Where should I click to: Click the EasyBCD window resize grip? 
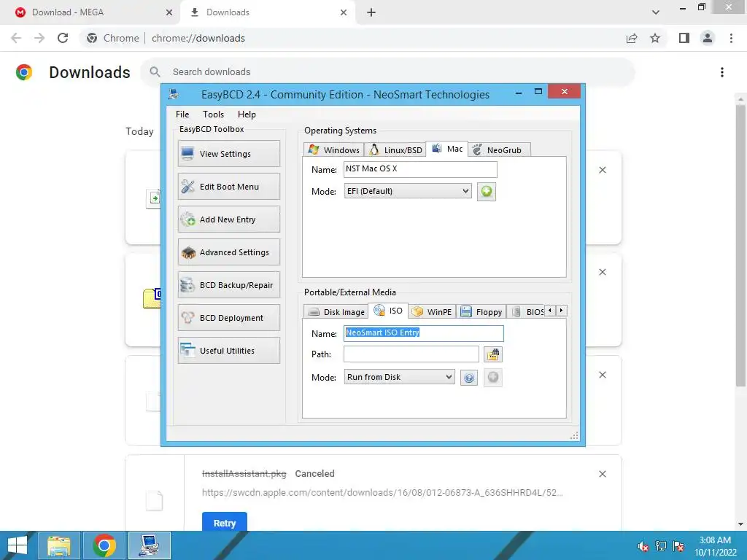point(574,436)
